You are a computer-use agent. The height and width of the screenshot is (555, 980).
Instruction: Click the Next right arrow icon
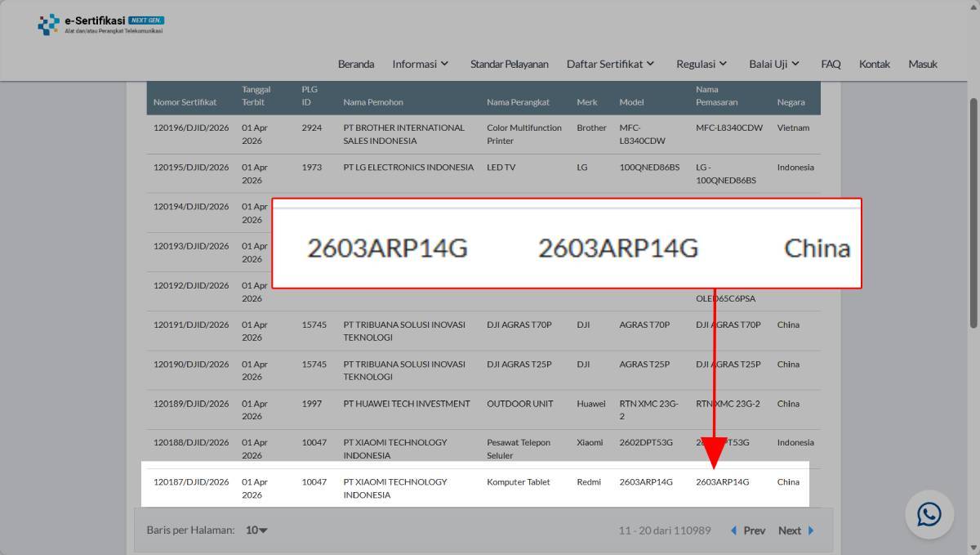pos(811,530)
